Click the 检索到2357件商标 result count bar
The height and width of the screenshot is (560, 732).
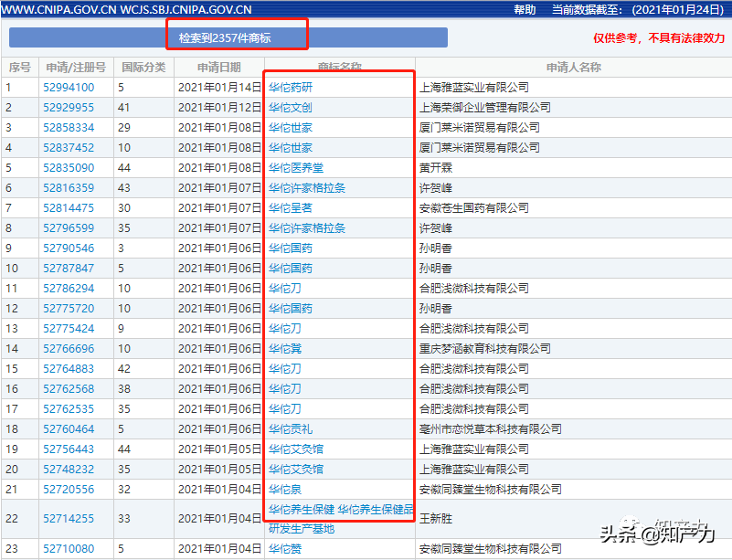228,37
